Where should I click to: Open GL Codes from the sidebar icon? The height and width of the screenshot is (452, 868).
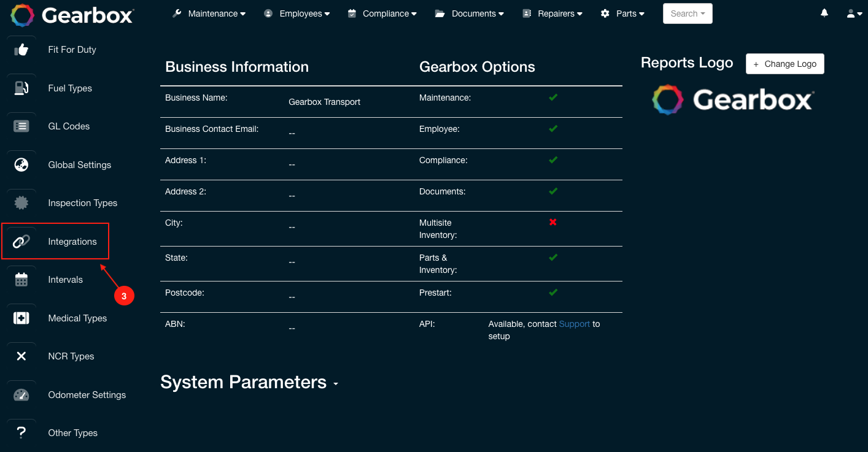(x=21, y=126)
